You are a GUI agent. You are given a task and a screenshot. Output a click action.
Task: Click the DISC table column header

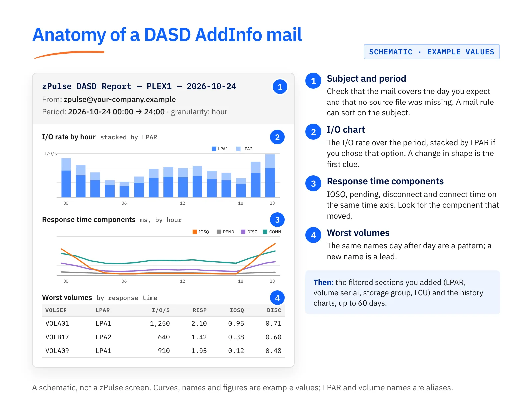(x=274, y=310)
